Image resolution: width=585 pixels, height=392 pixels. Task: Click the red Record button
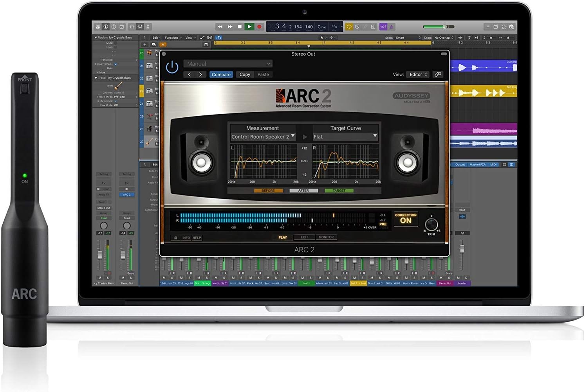coord(259,27)
